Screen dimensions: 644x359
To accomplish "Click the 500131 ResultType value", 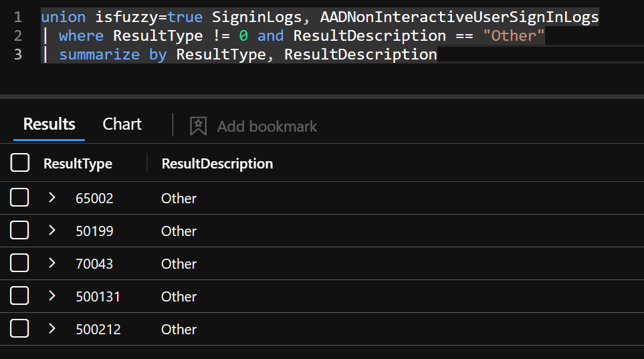I will pyautogui.click(x=98, y=297).
